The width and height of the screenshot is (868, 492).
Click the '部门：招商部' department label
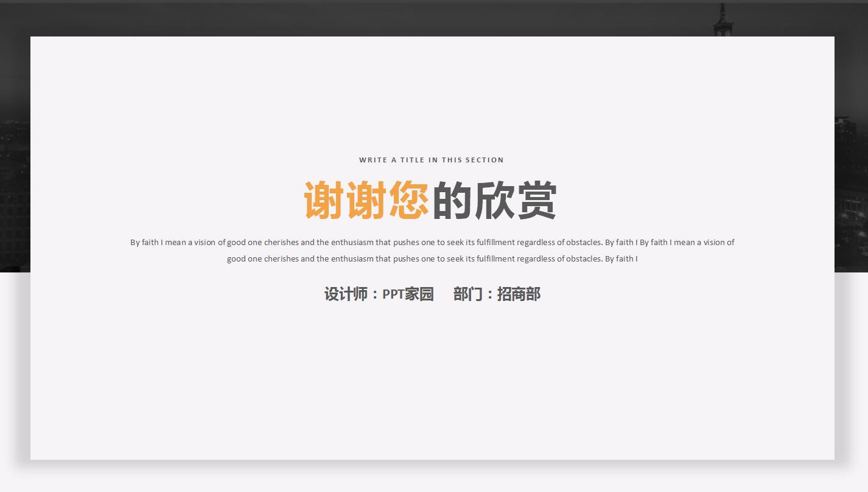pos(497,294)
